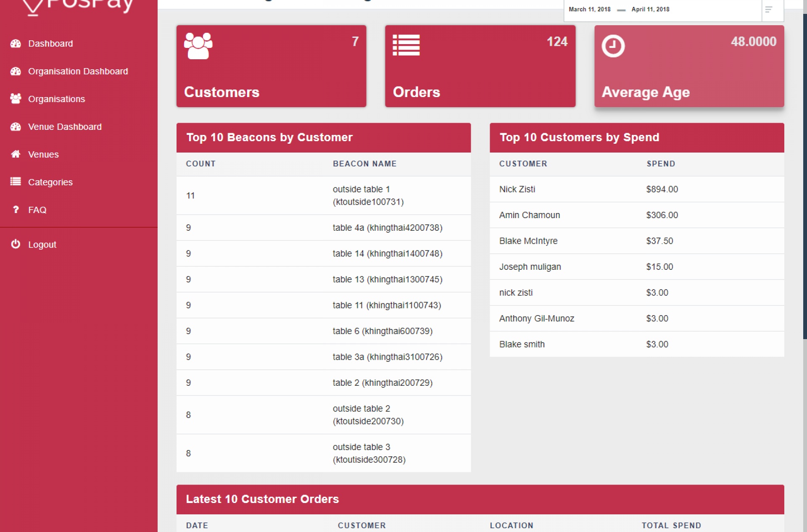Click customer Amin Chamoun
The image size is (807, 532).
[x=530, y=215]
